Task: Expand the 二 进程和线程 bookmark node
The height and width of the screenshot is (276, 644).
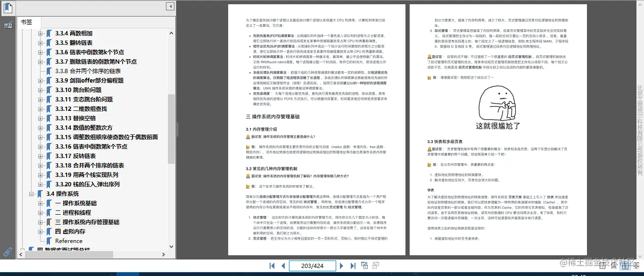Action: point(40,213)
